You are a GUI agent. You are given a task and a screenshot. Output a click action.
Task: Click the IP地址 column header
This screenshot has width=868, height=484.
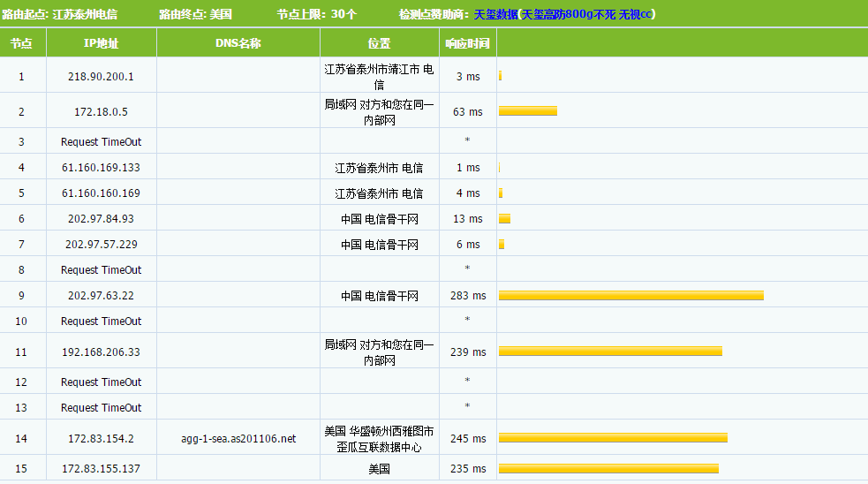point(102,43)
